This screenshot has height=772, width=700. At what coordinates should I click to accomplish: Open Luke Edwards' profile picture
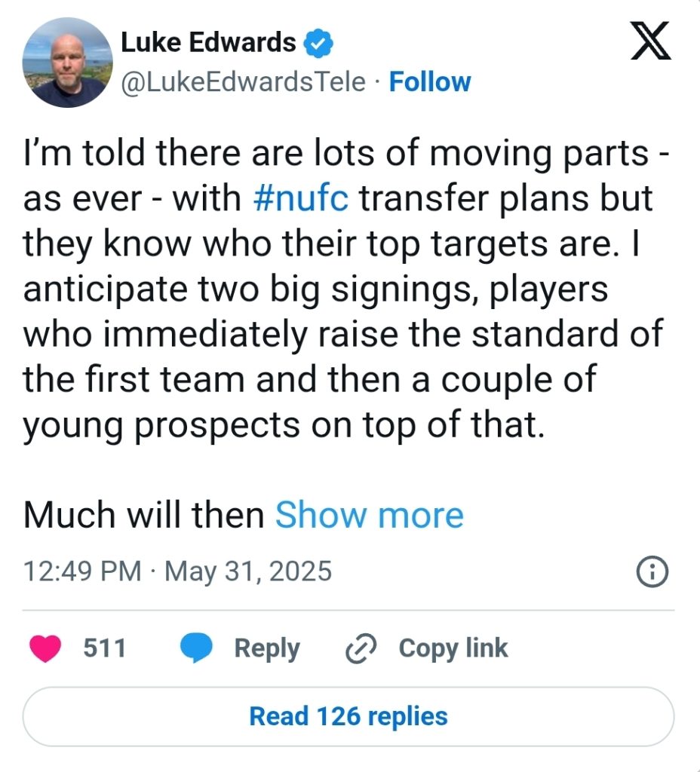click(x=68, y=63)
